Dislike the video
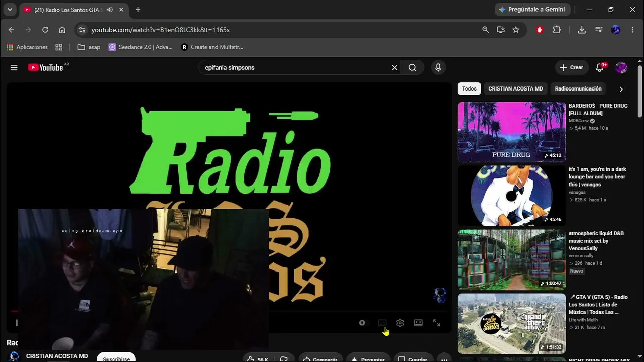Image resolution: width=644 pixels, height=362 pixels. 284,358
